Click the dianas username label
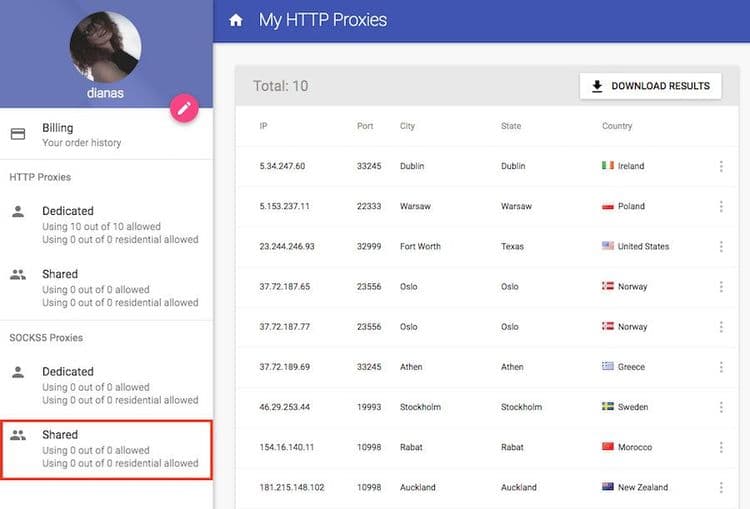This screenshot has width=750, height=509. [x=105, y=91]
